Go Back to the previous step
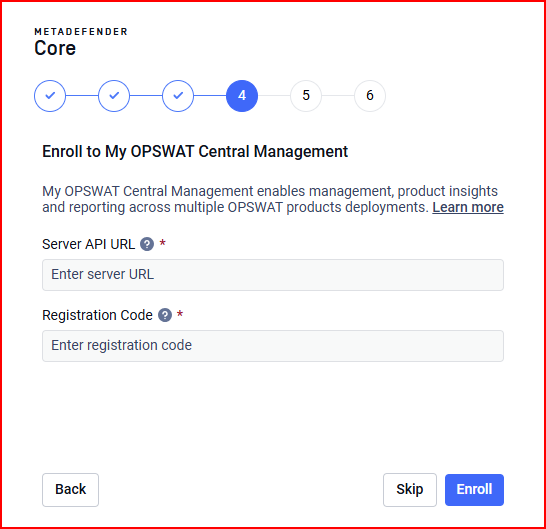This screenshot has height=529, width=546. (70, 490)
